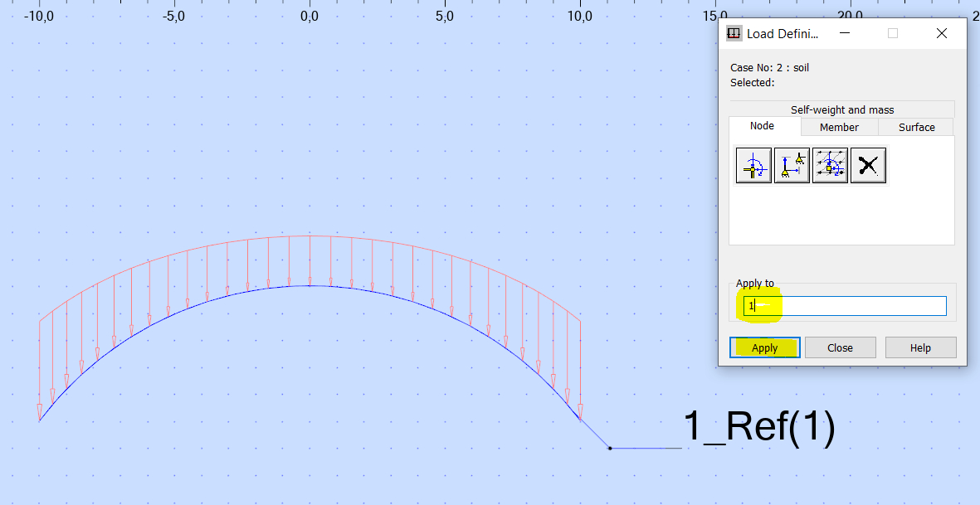Switch to the Surface tab

(915, 127)
